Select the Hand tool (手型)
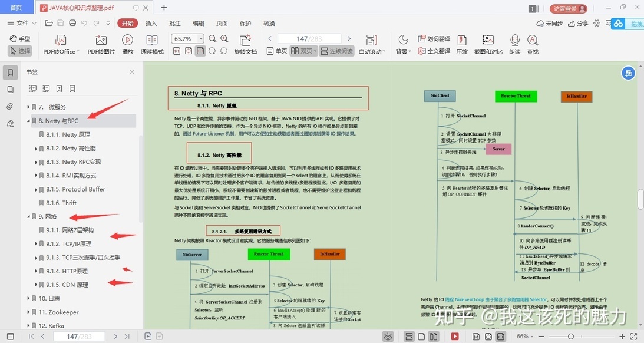 pos(19,39)
